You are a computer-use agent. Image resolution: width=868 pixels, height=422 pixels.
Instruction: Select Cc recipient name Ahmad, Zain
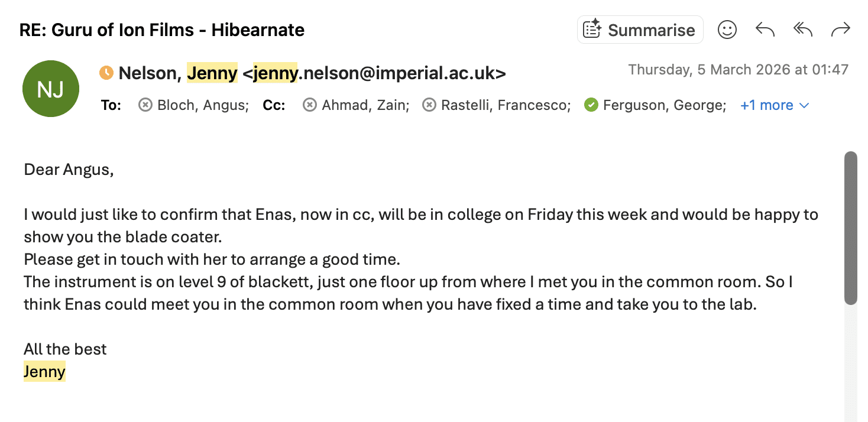point(364,105)
